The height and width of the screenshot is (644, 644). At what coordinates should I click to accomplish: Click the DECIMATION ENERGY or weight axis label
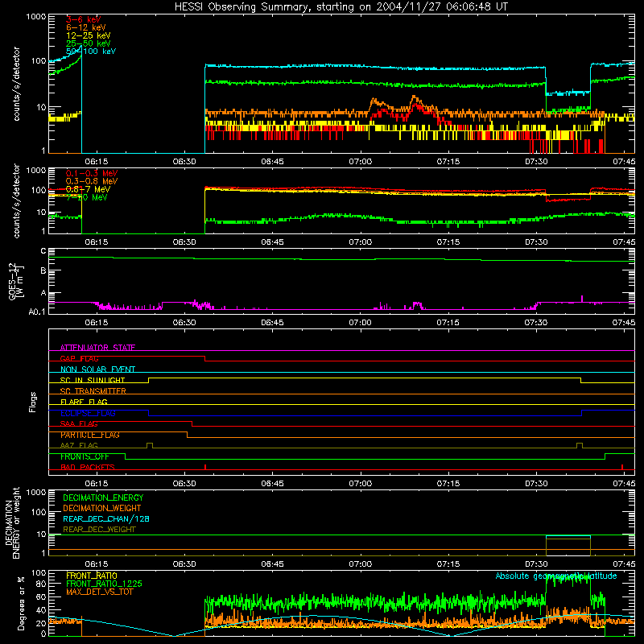tap(12, 523)
